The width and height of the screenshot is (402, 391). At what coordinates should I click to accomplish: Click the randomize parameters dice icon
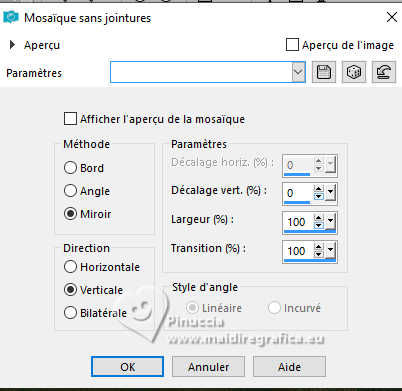[x=354, y=72]
